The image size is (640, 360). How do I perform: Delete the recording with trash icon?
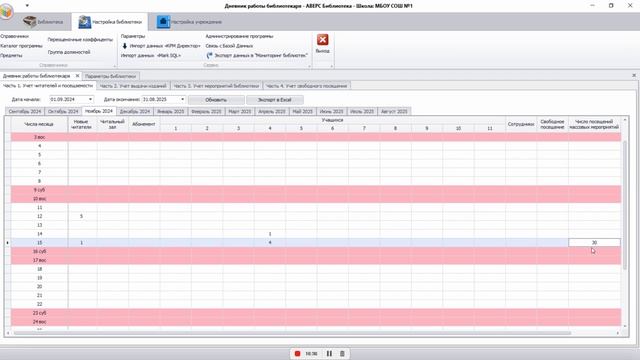coord(342,353)
